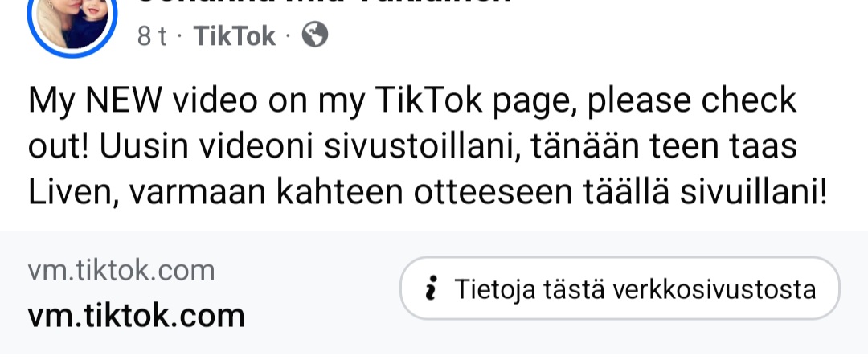Click the word "verkkosivustosta" on the info button
The width and height of the screenshot is (868, 360).
pyautogui.click(x=714, y=289)
